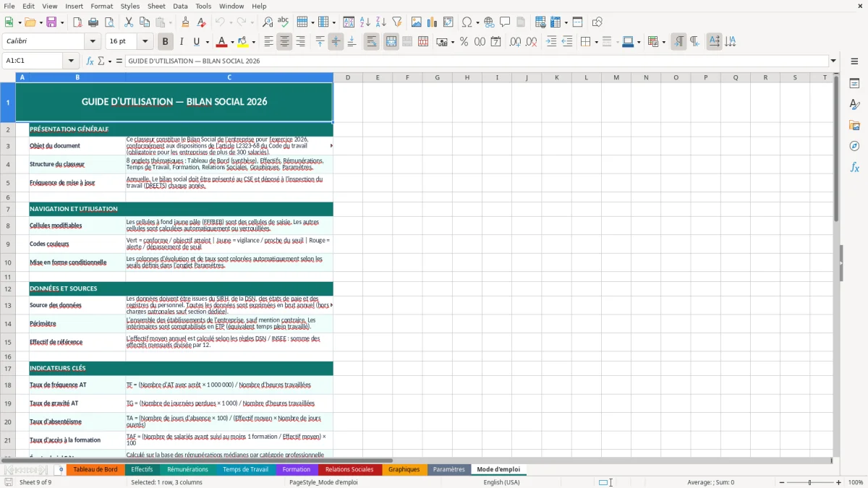Viewport: 868px width, 488px height.
Task: Click zoom out minus button
Action: point(781,482)
